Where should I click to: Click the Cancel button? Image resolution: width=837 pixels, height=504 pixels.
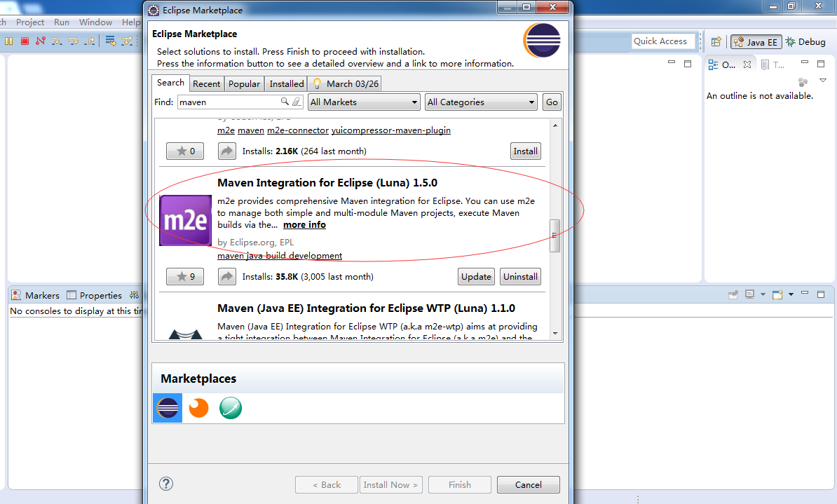pos(529,485)
